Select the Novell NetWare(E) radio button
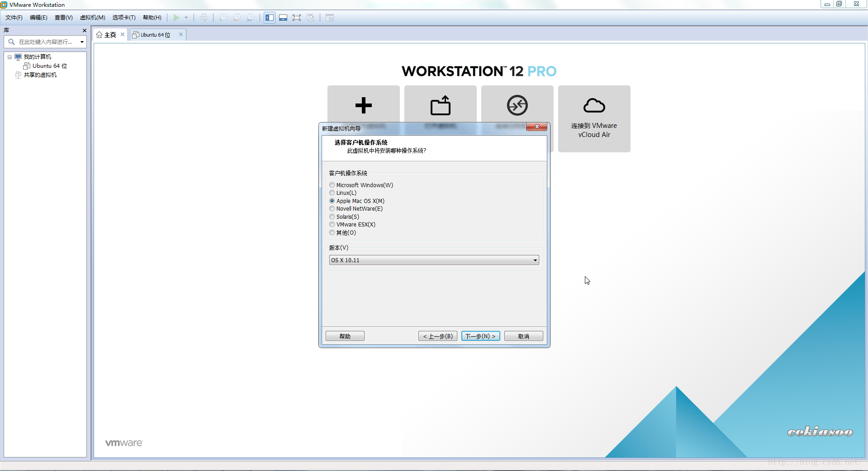This screenshot has height=471, width=868. 332,209
